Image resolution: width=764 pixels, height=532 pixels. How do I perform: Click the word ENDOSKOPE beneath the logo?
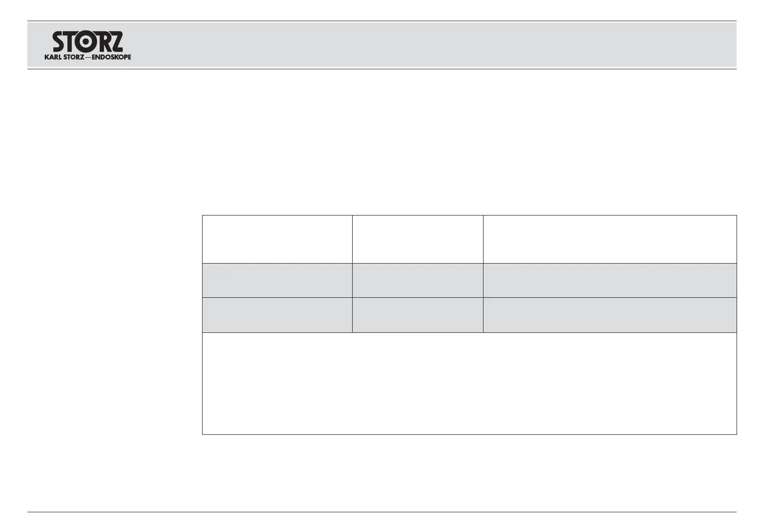coord(111,57)
